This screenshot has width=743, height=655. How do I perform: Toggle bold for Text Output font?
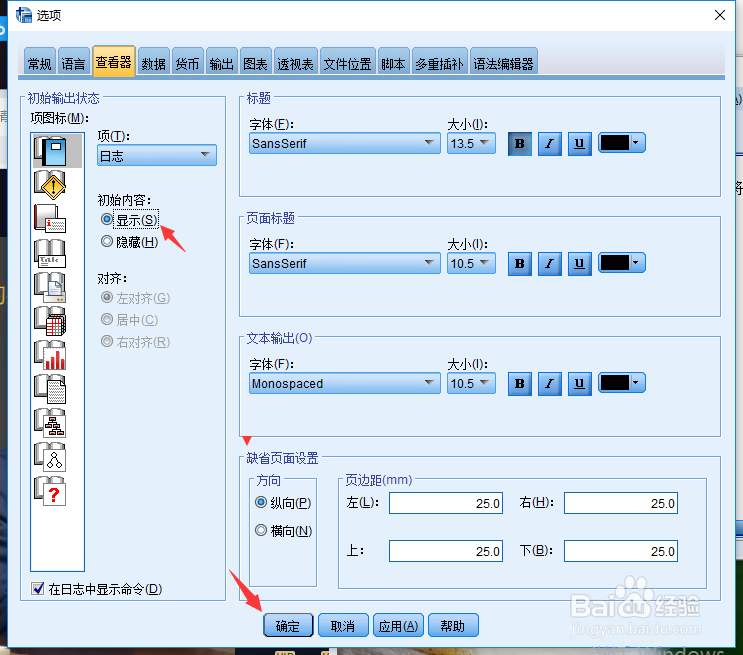point(519,383)
